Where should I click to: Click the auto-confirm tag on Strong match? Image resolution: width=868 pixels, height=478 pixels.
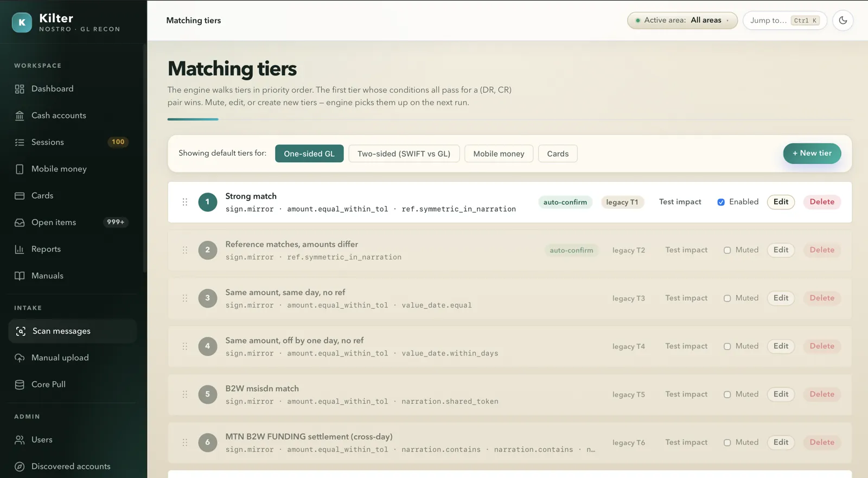click(565, 202)
